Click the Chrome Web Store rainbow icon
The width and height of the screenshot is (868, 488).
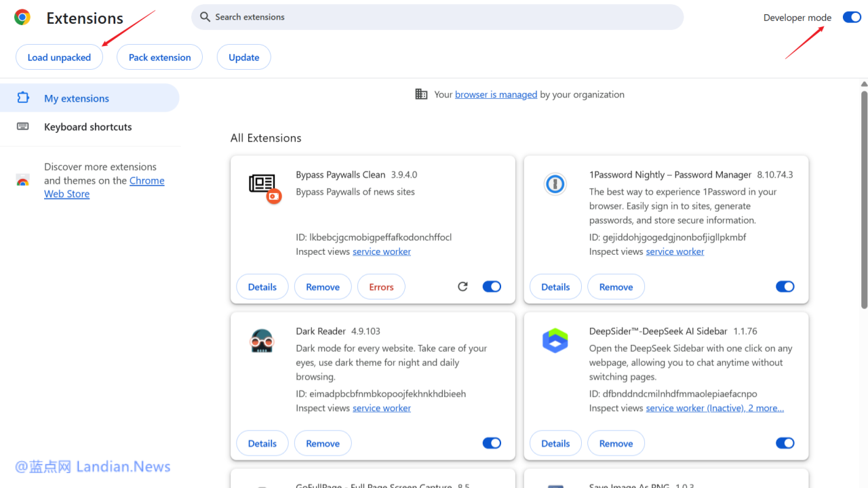[x=23, y=180]
